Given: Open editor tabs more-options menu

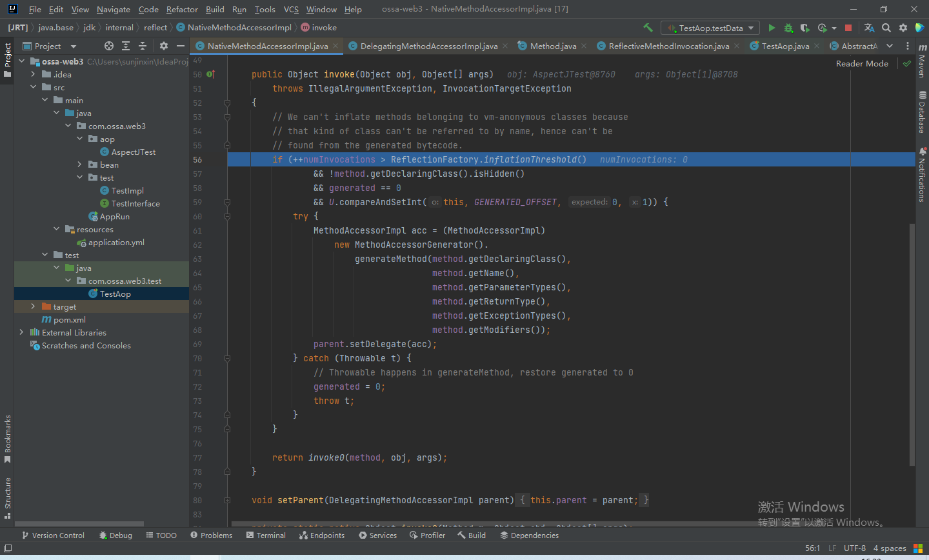Looking at the screenshot, I should [907, 46].
